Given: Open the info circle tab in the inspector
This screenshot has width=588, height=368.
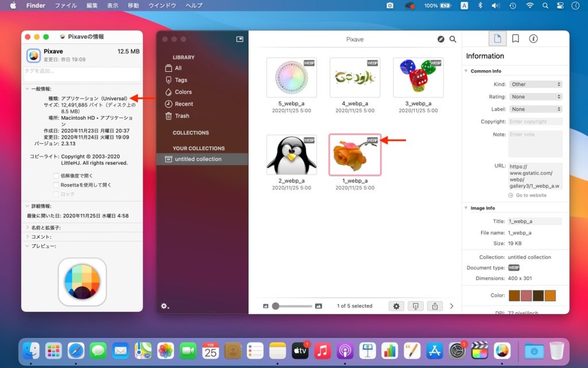Looking at the screenshot, I should 533,39.
